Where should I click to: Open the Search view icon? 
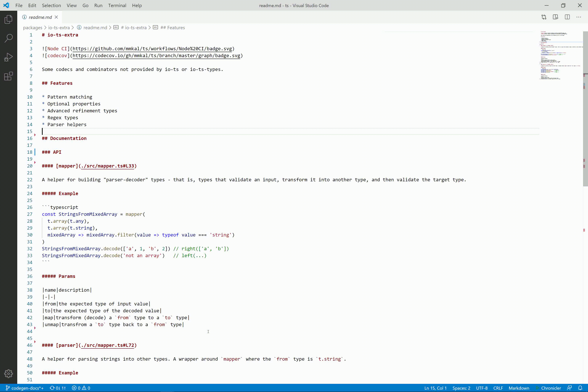pyautogui.click(x=9, y=38)
